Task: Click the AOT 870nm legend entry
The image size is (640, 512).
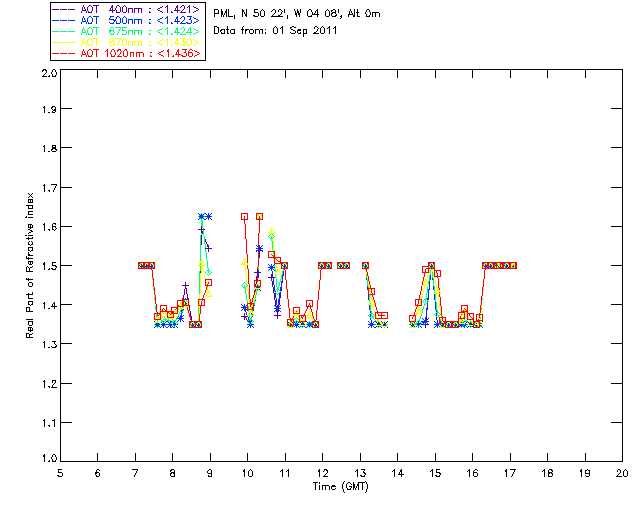Action: pos(127,42)
